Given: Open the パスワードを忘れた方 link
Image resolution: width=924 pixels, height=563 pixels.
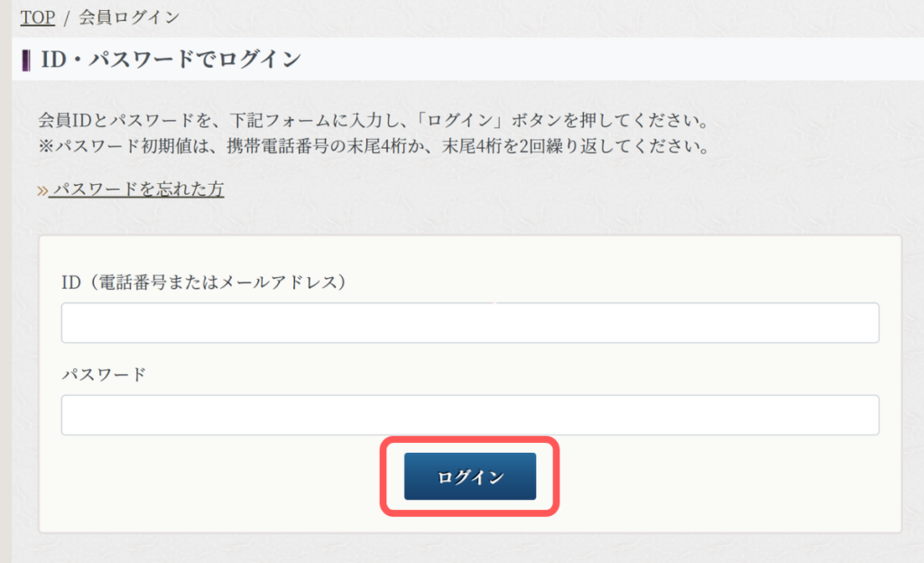Looking at the screenshot, I should (137, 189).
